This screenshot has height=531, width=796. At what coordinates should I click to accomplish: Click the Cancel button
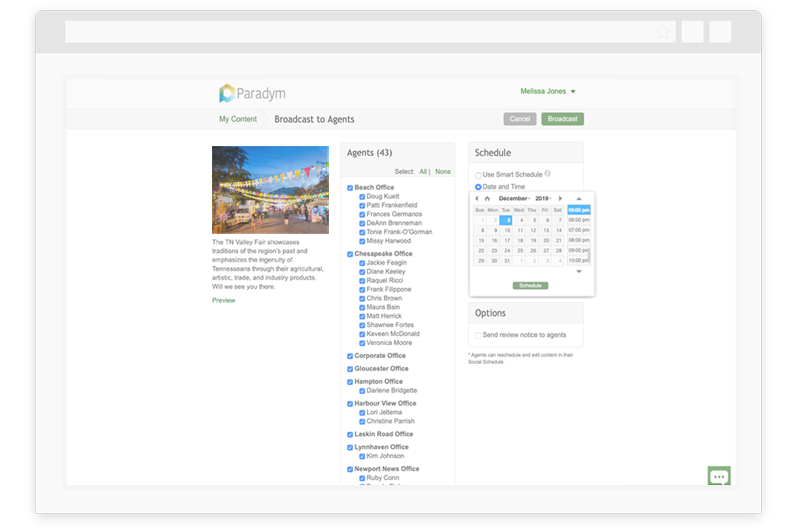point(520,119)
